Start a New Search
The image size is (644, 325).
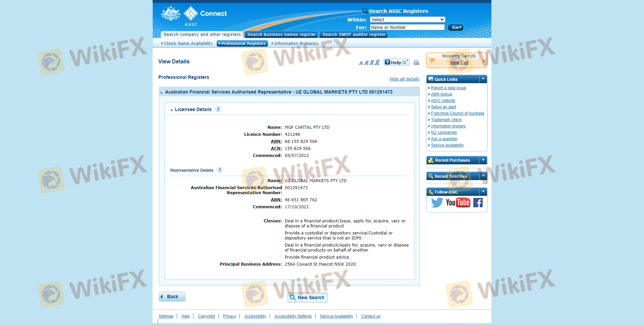[307, 297]
